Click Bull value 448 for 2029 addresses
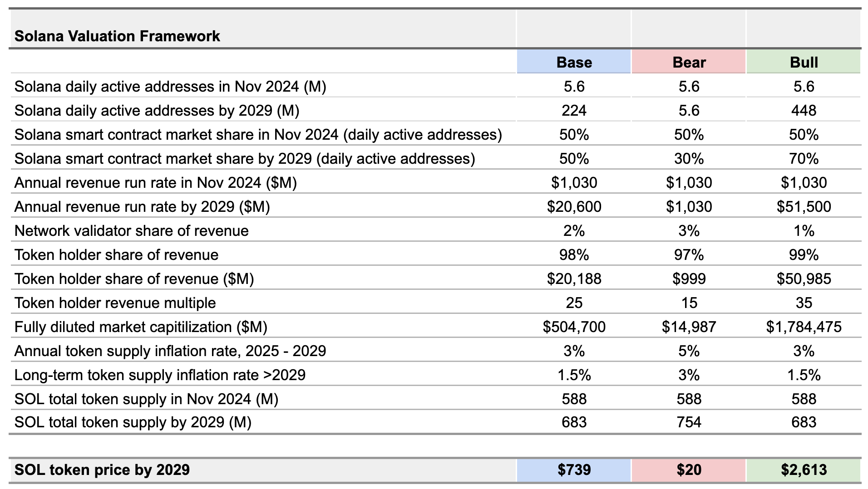The height and width of the screenshot is (489, 868). click(804, 110)
